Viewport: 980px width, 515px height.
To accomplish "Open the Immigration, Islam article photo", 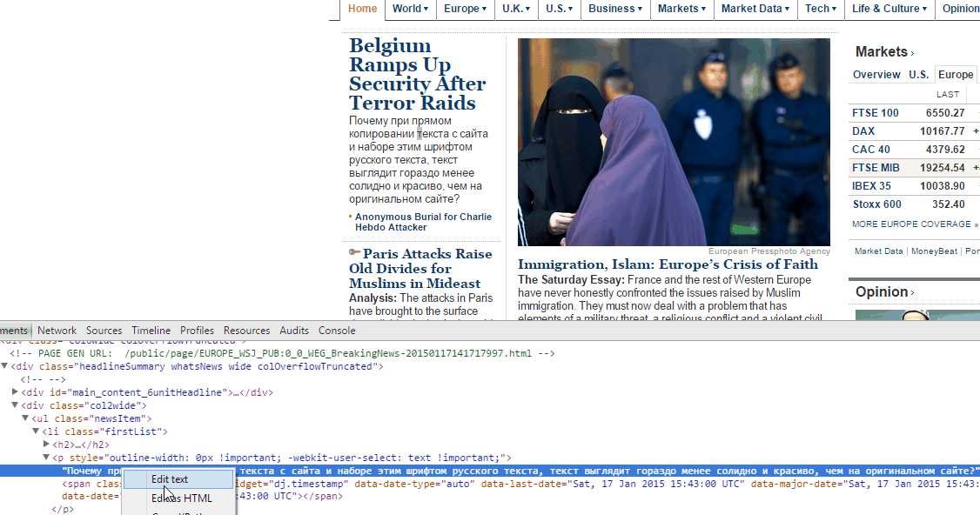I will point(674,142).
